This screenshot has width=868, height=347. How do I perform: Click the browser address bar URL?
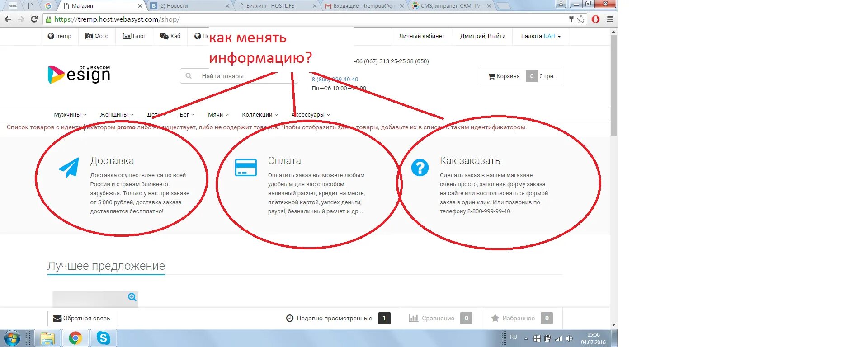click(x=117, y=19)
